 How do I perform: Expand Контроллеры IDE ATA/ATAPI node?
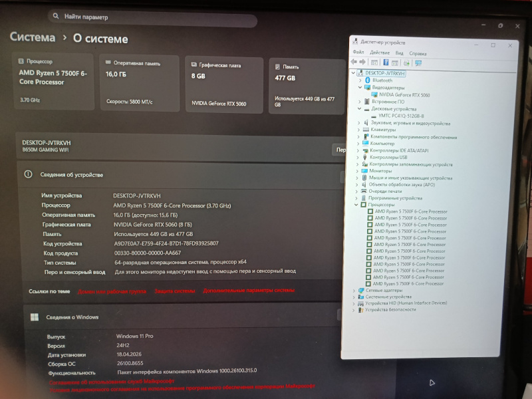tap(358, 150)
